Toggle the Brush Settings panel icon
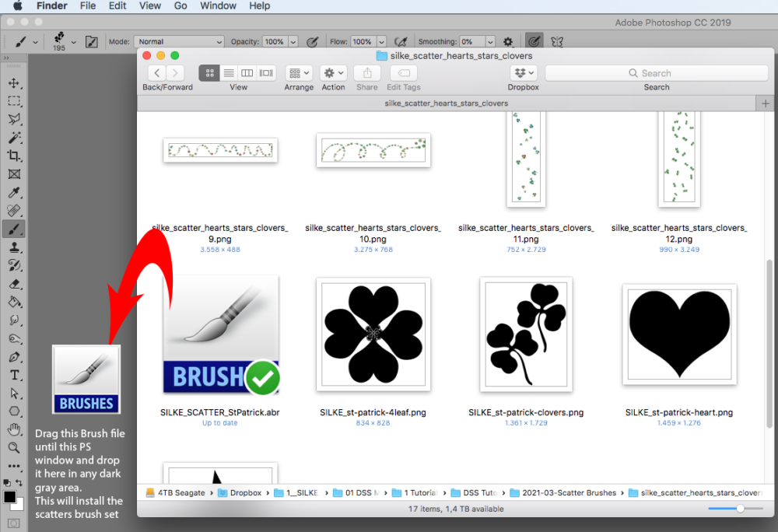Image resolution: width=778 pixels, height=532 pixels. [91, 42]
